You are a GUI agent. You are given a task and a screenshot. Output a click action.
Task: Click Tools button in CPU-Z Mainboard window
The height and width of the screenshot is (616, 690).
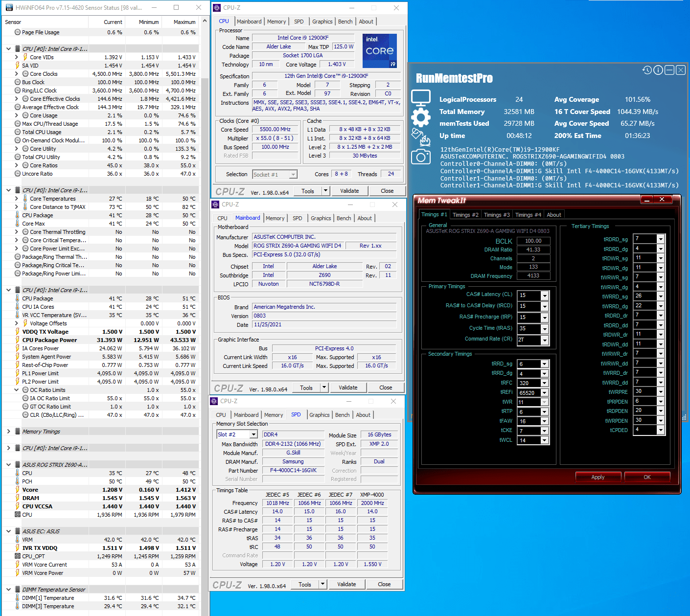(x=306, y=388)
